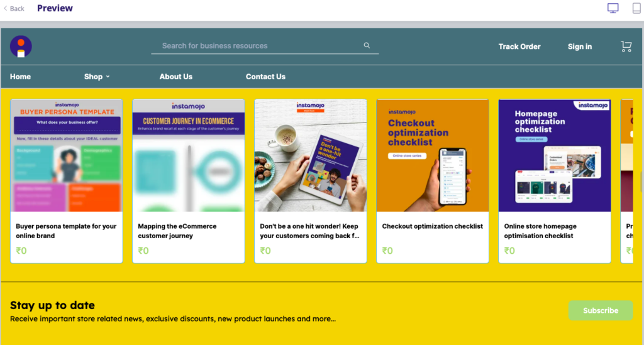Navigate to Contact Us
The image size is (644, 345).
coord(265,77)
